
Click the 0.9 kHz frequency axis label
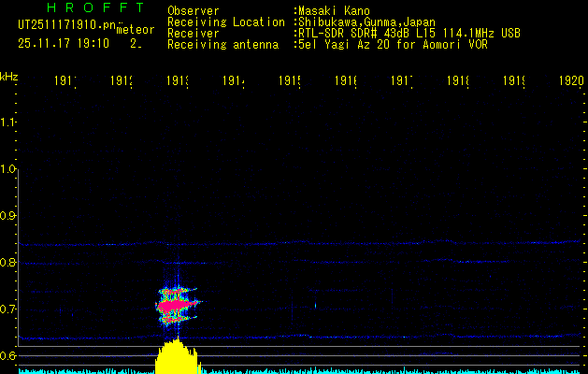coord(7,216)
